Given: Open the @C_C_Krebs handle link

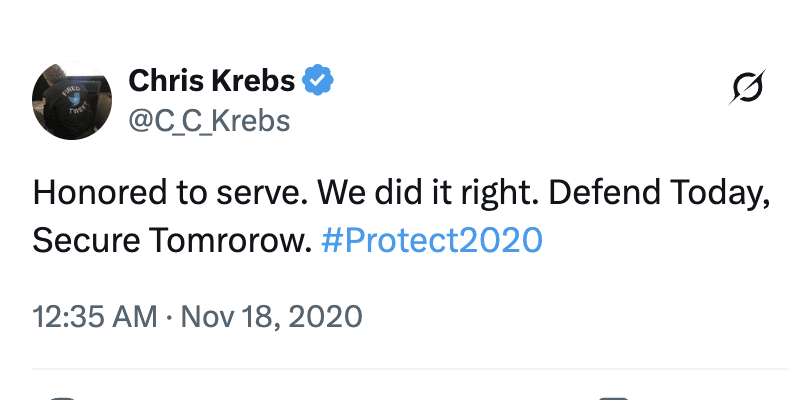Looking at the screenshot, I should click(209, 121).
